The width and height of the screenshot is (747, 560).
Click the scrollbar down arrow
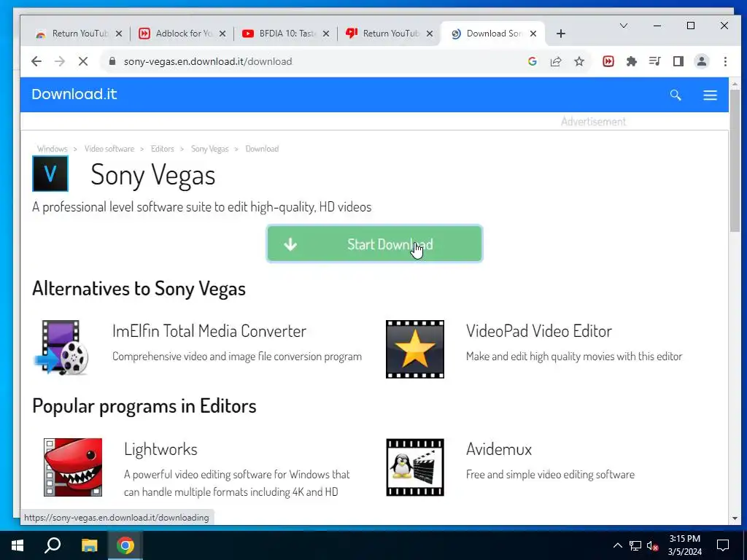click(735, 518)
